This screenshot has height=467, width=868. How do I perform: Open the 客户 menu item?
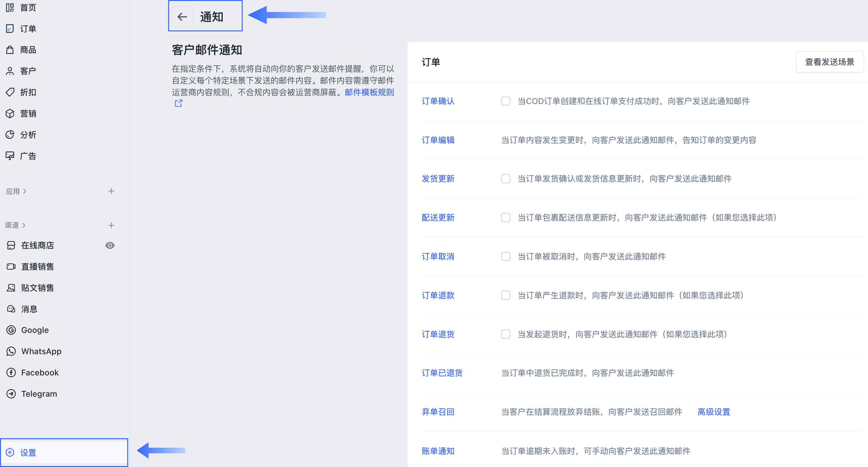click(x=28, y=71)
